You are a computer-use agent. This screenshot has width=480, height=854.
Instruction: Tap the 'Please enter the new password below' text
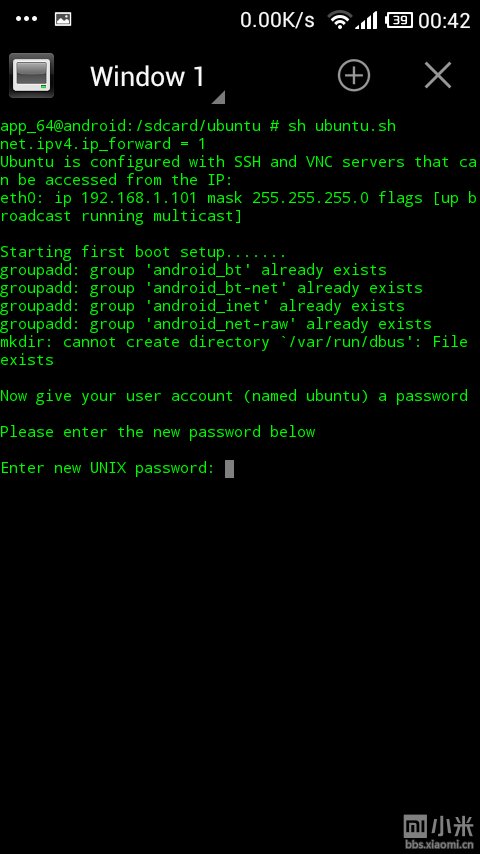pyautogui.click(x=157, y=432)
